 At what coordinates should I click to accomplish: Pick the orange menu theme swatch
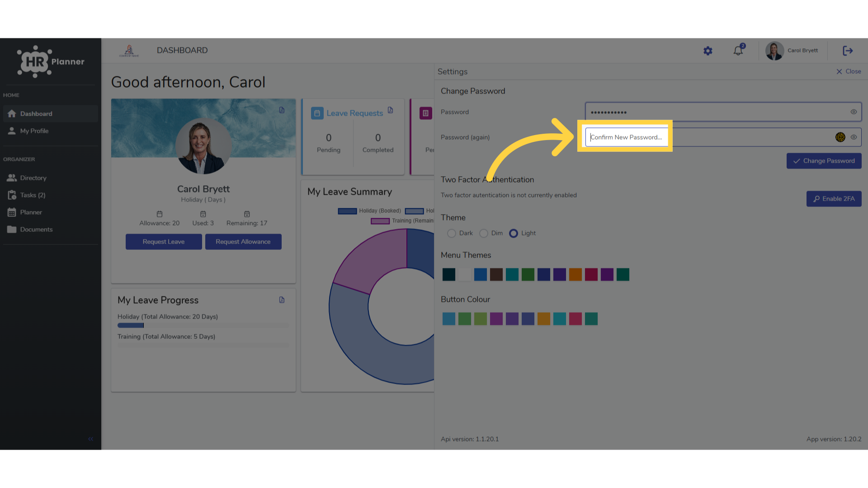pos(576,274)
